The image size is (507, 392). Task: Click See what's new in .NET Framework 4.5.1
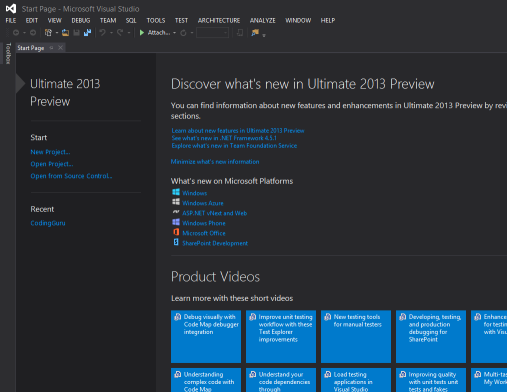224,138
